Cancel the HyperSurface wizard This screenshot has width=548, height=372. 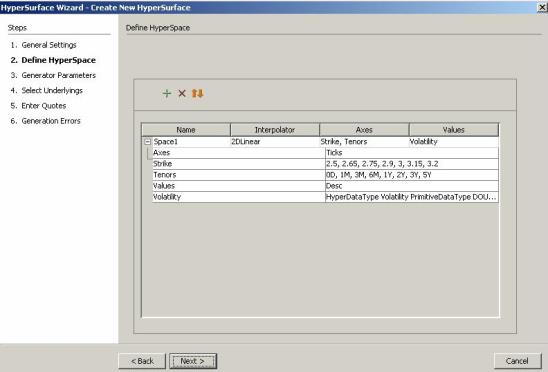[517, 361]
